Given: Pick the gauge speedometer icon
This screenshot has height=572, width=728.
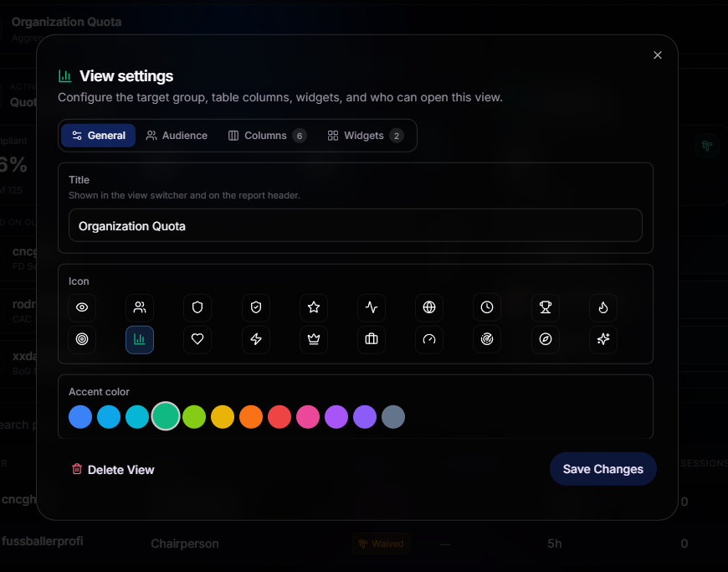Looking at the screenshot, I should coord(429,340).
